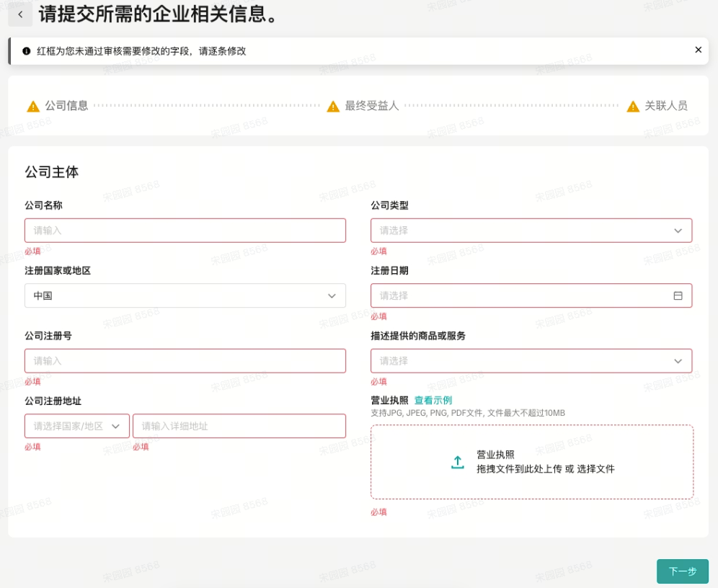The width and height of the screenshot is (718, 588).
Task: Click the calendar icon in 注册日期
Action: [x=678, y=295]
